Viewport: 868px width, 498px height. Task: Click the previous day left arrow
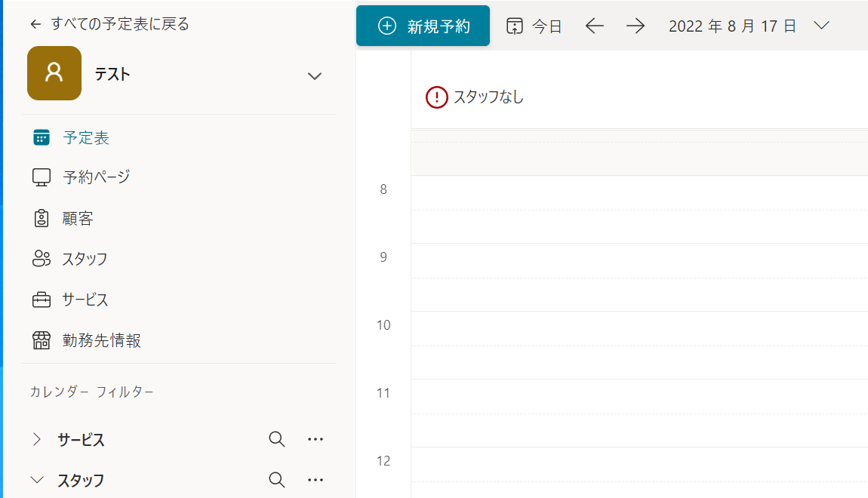coord(595,26)
